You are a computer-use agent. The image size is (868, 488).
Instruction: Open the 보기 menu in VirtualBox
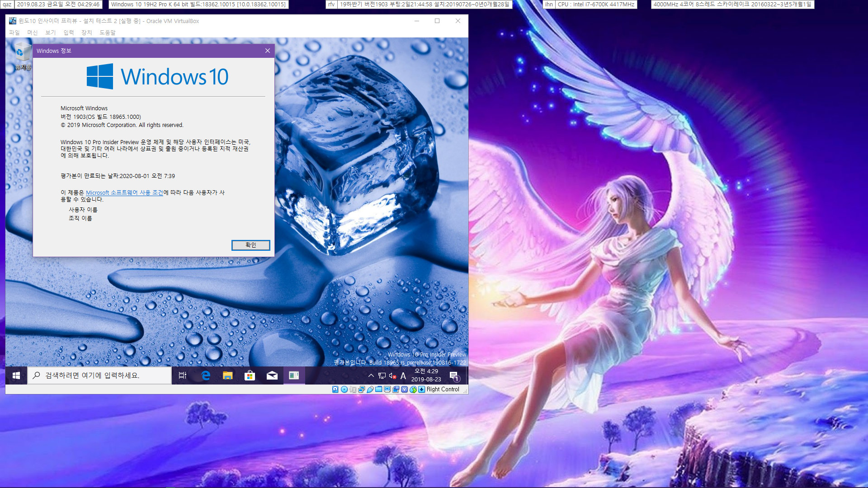(x=51, y=33)
